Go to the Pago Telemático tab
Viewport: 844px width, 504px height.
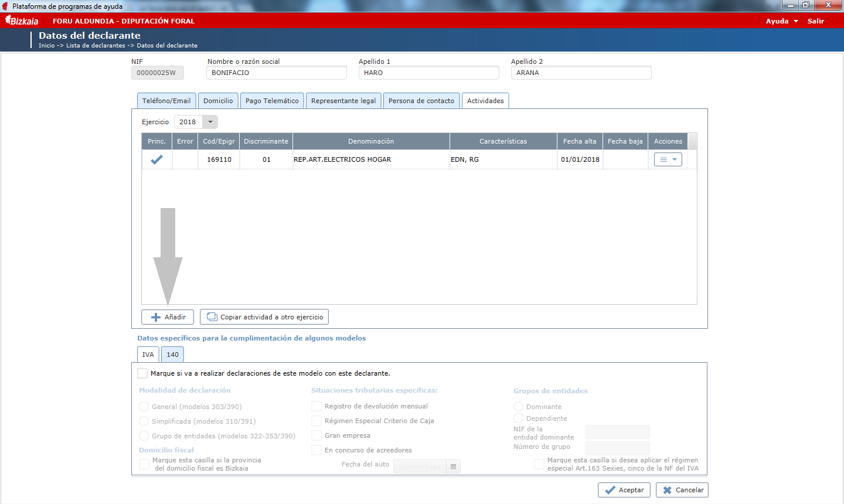[x=272, y=101]
